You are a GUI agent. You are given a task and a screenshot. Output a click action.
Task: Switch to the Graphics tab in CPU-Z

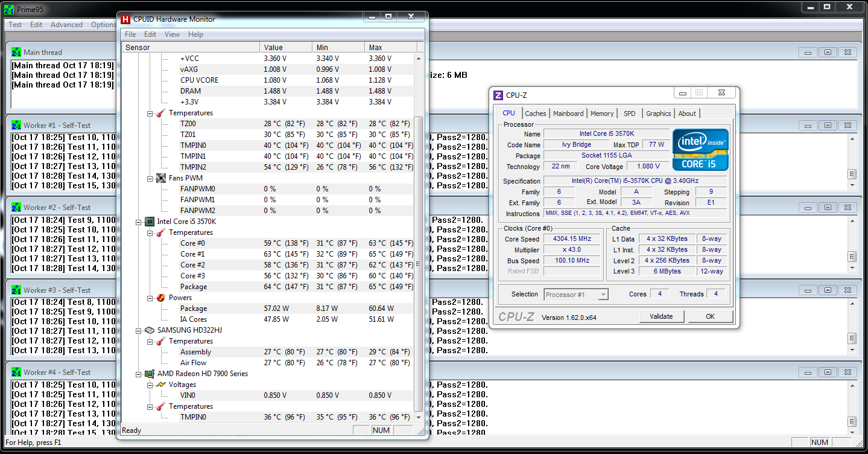click(x=658, y=113)
